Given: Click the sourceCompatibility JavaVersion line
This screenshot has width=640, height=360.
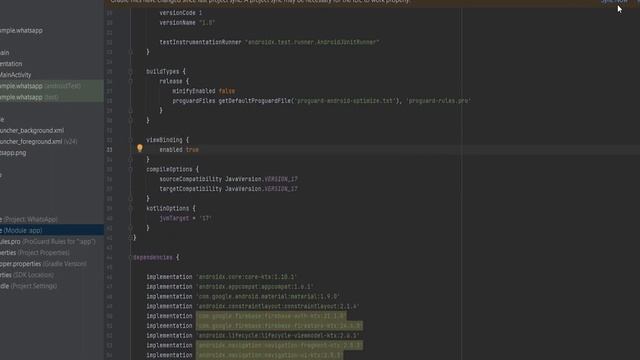Looking at the screenshot, I should [x=229, y=179].
